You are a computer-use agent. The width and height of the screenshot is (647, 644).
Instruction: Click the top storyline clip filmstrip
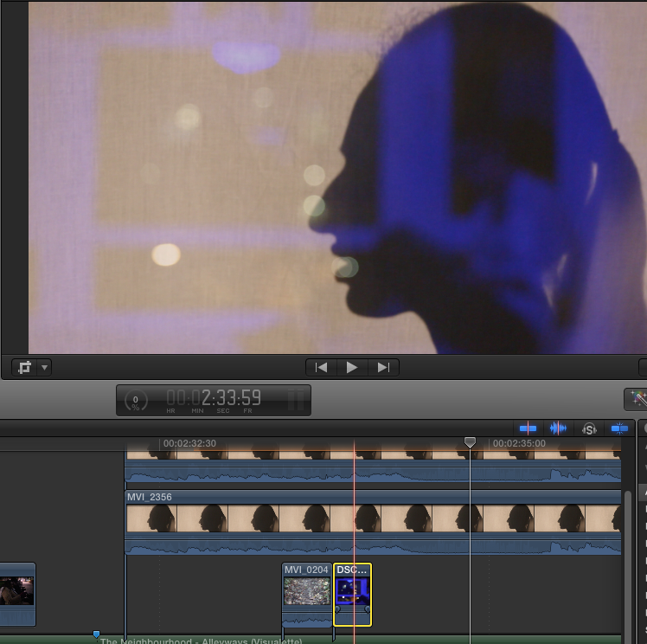pyautogui.click(x=373, y=455)
